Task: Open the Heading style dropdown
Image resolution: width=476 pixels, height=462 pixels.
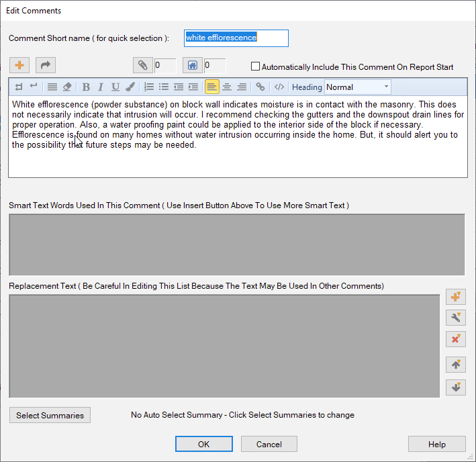Action: [x=358, y=87]
